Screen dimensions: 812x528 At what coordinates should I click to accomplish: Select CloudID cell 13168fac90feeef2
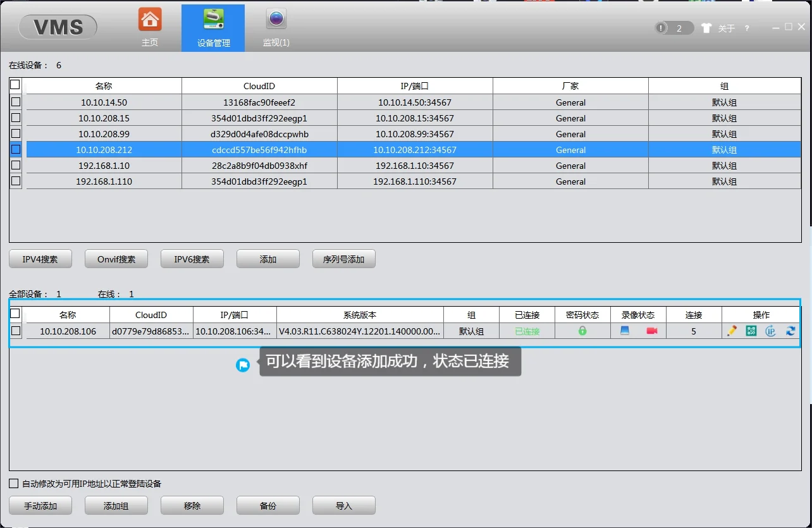pos(259,102)
